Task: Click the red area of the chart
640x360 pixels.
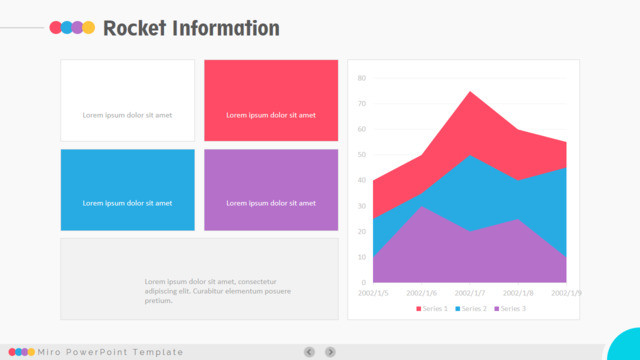Action: pos(469,127)
